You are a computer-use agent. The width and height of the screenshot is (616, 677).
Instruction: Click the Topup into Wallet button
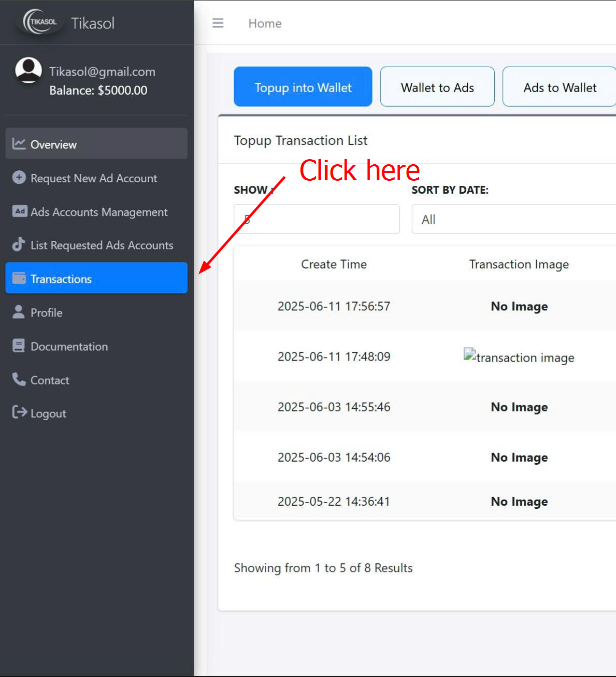[x=303, y=87]
